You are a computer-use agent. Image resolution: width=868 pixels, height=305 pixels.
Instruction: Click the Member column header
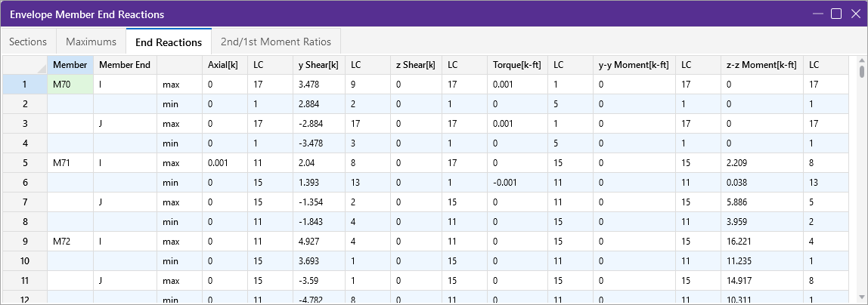pyautogui.click(x=70, y=65)
